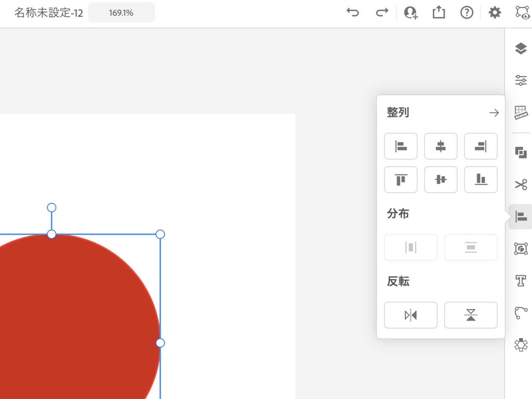Align objects to bottom edge

[x=481, y=179]
